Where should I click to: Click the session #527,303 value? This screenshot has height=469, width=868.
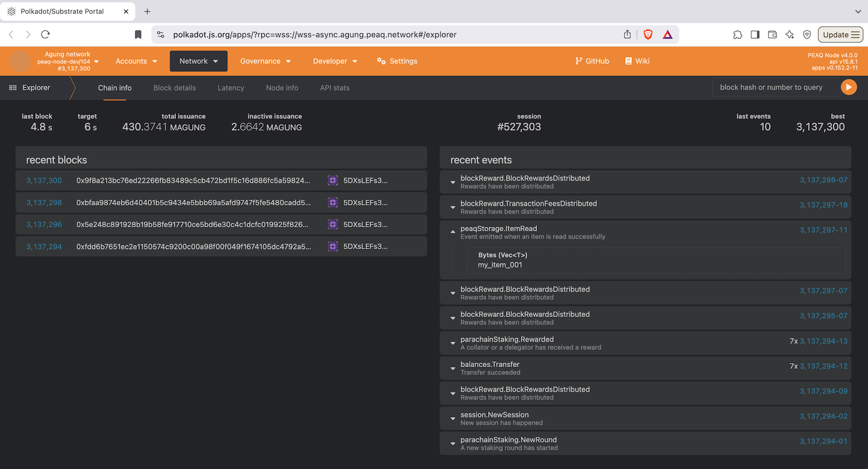tap(519, 127)
